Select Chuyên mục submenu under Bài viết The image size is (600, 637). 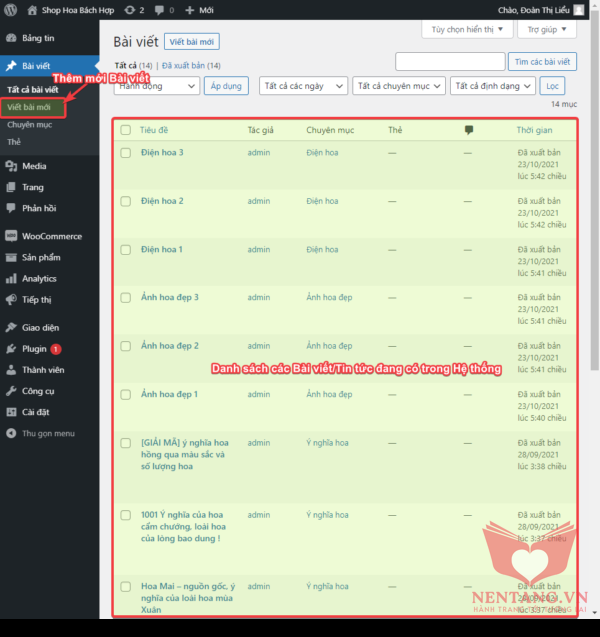point(29,125)
